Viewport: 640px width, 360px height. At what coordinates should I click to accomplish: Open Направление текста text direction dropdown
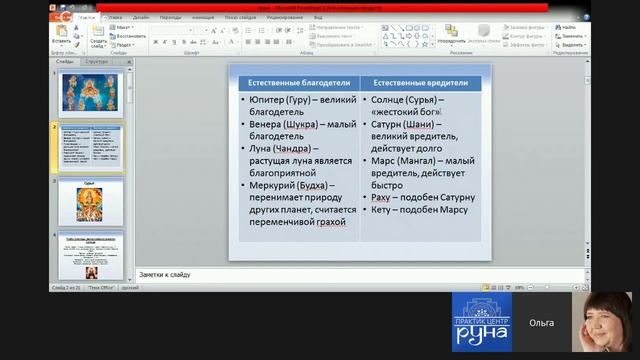pyautogui.click(x=336, y=27)
